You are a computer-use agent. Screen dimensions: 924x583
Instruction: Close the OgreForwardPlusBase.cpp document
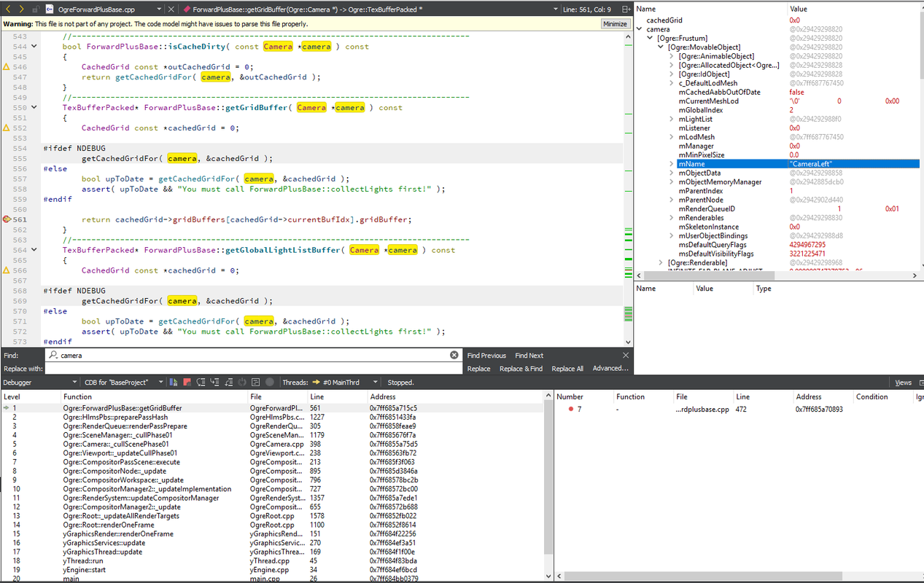(171, 9)
